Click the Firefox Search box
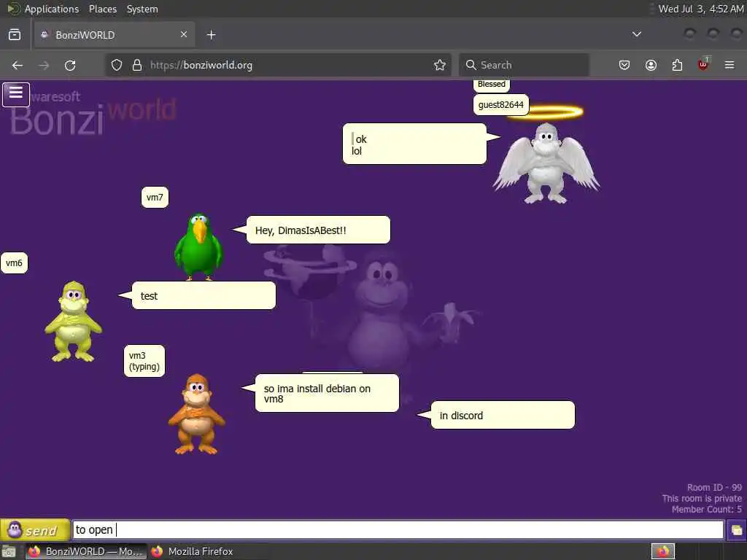Screen dimensions: 747x560 click(x=524, y=65)
